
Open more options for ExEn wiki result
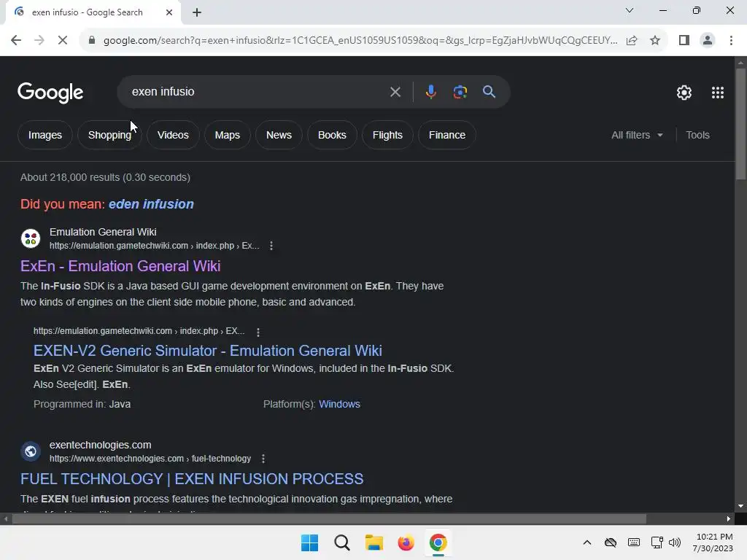271,246
